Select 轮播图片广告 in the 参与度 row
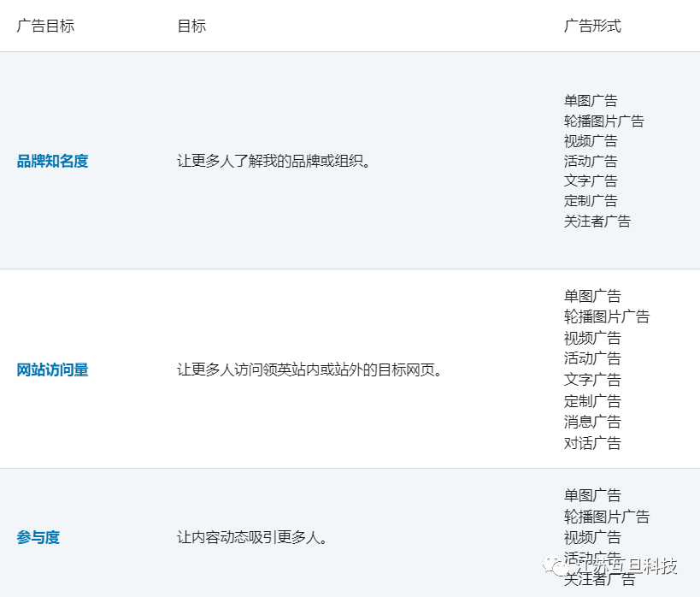Viewport: 700px width, 597px height. pos(607,517)
